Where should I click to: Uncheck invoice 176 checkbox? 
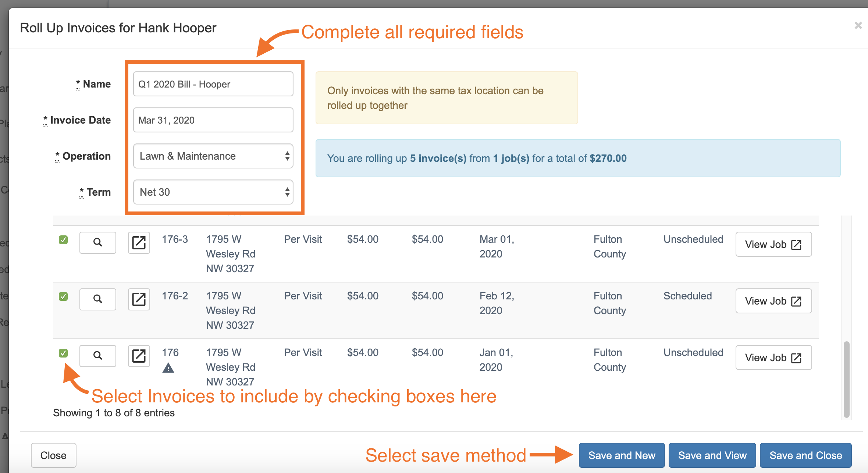[63, 353]
